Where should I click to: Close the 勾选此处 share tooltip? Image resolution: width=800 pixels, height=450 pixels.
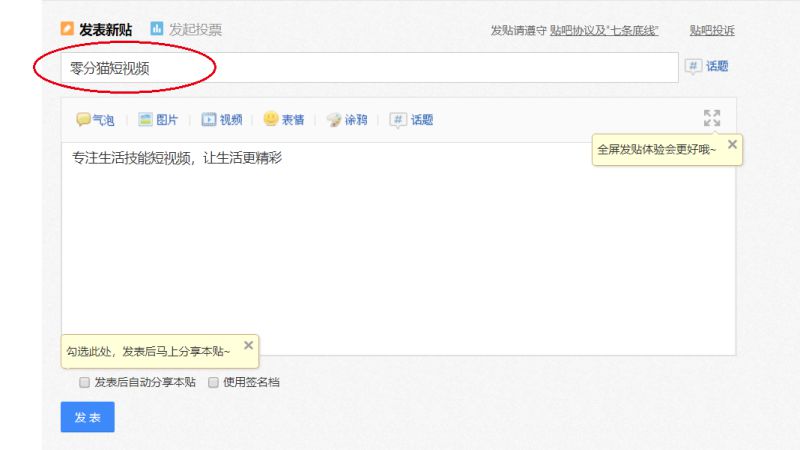click(x=248, y=345)
